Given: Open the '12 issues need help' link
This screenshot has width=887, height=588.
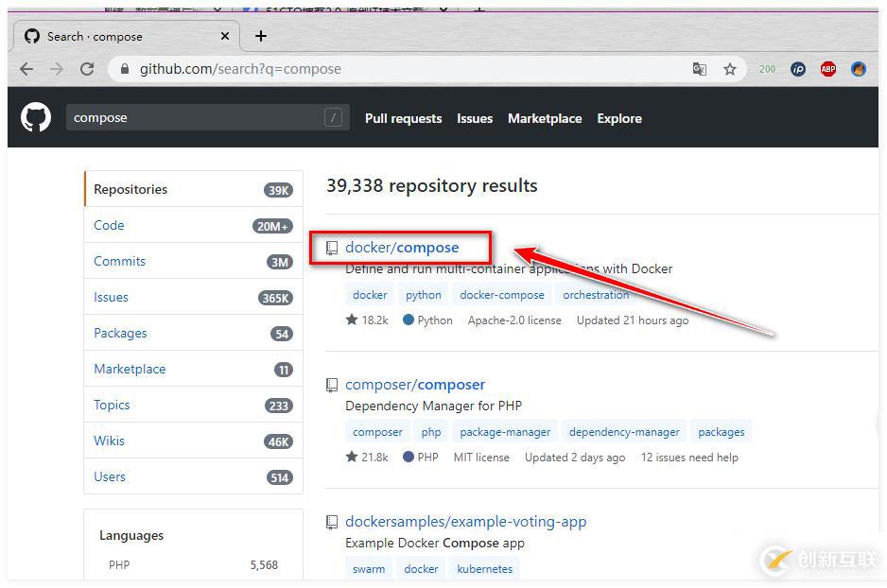Looking at the screenshot, I should pos(689,457).
